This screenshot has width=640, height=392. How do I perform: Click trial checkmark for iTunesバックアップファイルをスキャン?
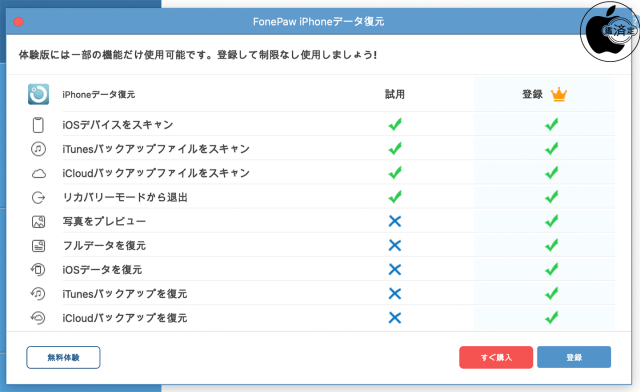click(395, 148)
